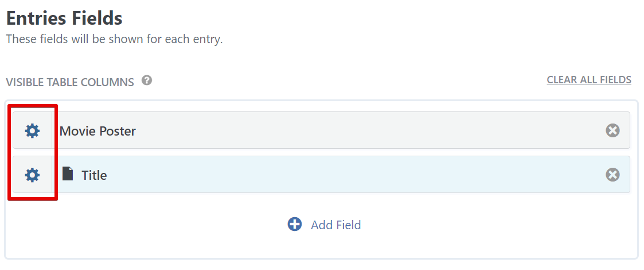Click the Visible Table Columns label
The image size is (644, 270).
click(x=70, y=82)
